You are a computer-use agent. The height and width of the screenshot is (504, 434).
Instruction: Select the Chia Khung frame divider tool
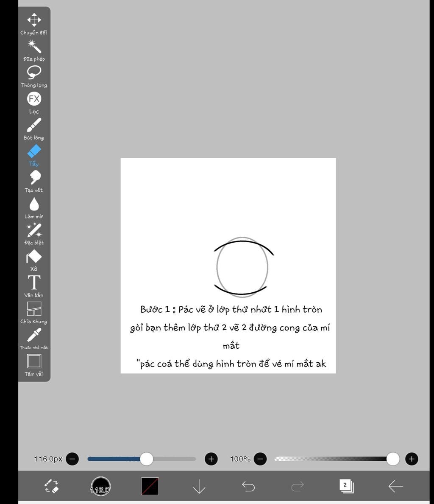pos(34,313)
